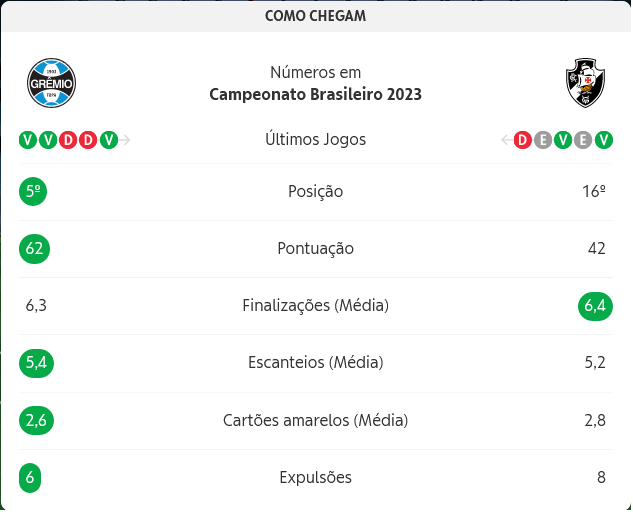Click Grêmio's first green V result badge
Viewport: 633px width, 512px height.
point(27,140)
